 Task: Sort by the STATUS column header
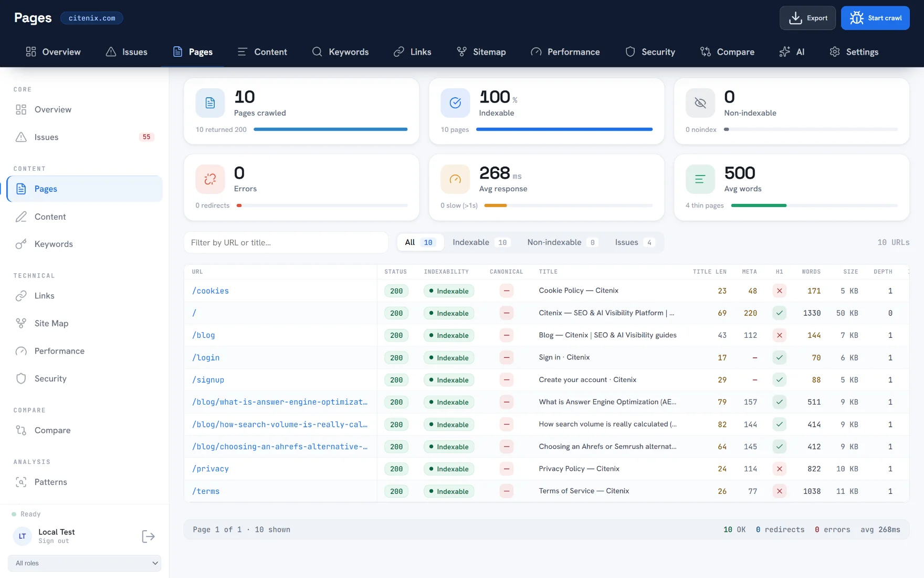coord(395,272)
